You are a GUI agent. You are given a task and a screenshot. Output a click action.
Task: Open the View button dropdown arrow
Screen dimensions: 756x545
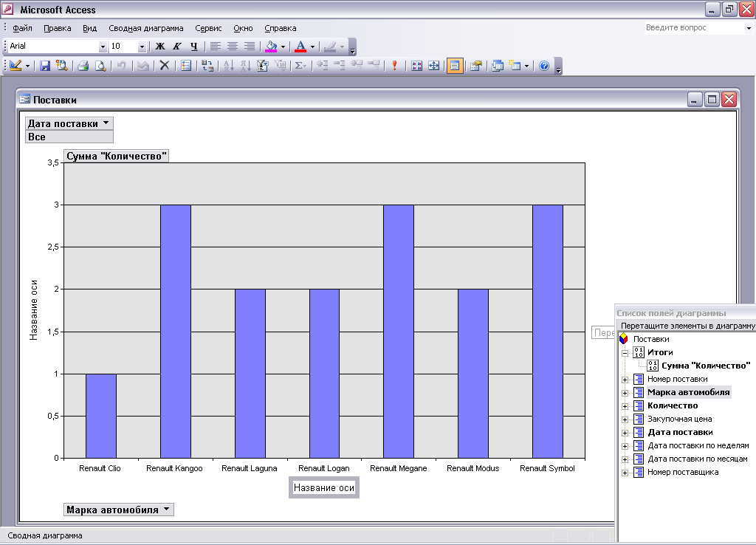pos(27,66)
